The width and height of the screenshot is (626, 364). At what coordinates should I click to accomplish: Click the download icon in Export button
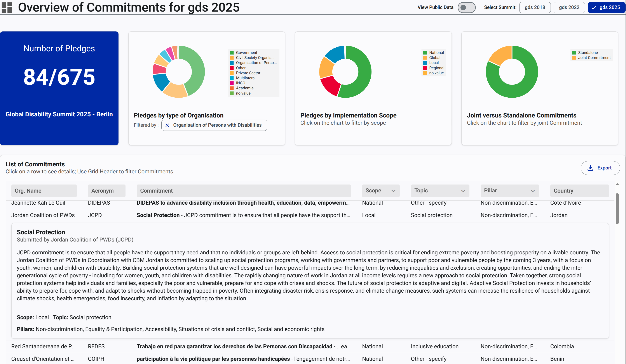(x=590, y=168)
